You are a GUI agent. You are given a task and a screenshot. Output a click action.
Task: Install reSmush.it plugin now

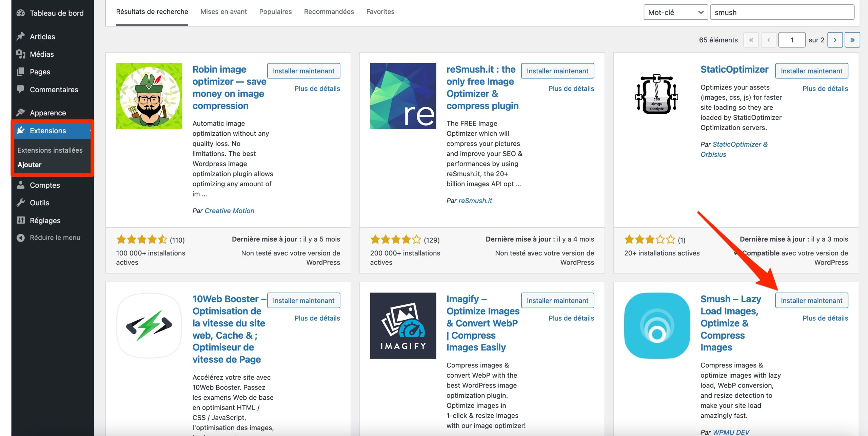coord(557,71)
